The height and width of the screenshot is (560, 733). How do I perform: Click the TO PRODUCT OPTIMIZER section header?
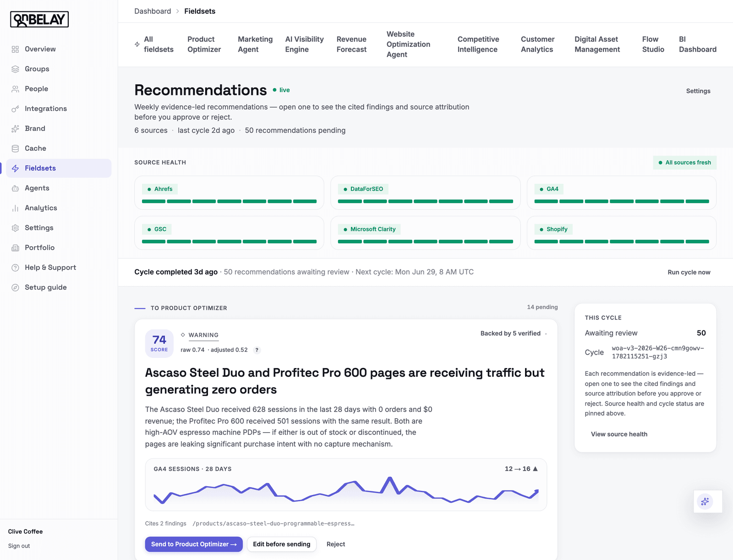(189, 308)
